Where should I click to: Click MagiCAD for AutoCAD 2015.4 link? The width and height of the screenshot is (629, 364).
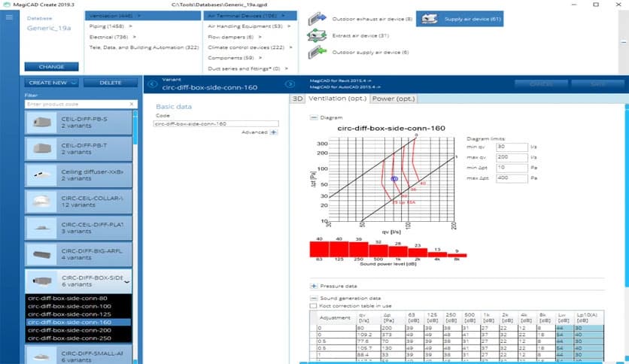coord(345,86)
